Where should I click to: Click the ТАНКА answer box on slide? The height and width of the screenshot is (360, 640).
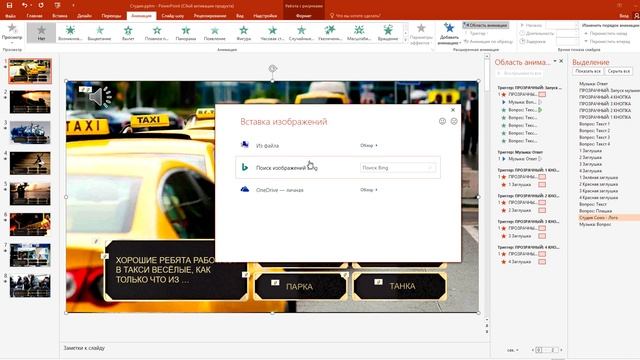click(x=400, y=286)
